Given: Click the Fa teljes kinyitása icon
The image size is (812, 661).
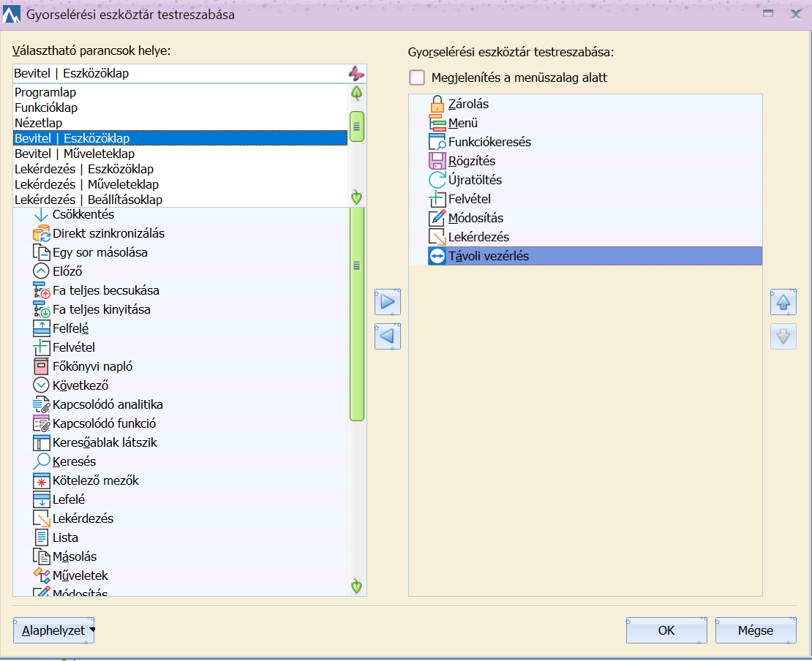Looking at the screenshot, I should (x=41, y=309).
